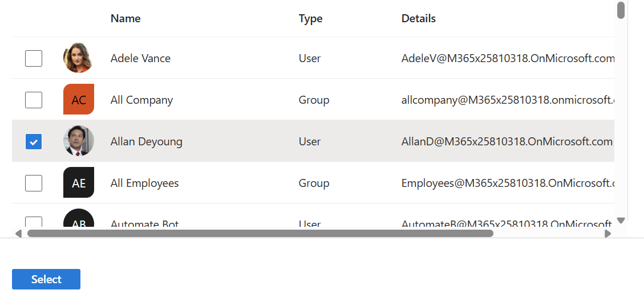Click the Details column header

pos(418,18)
